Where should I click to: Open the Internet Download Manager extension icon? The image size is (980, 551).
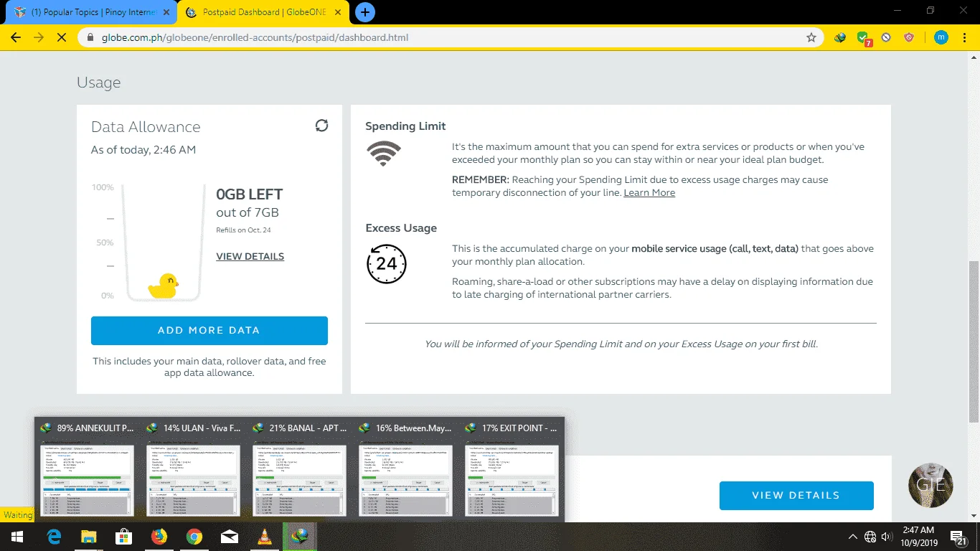click(x=840, y=37)
